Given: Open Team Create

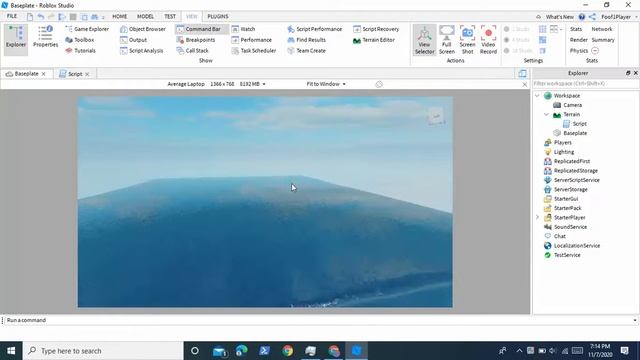Looking at the screenshot, I should pos(307,51).
